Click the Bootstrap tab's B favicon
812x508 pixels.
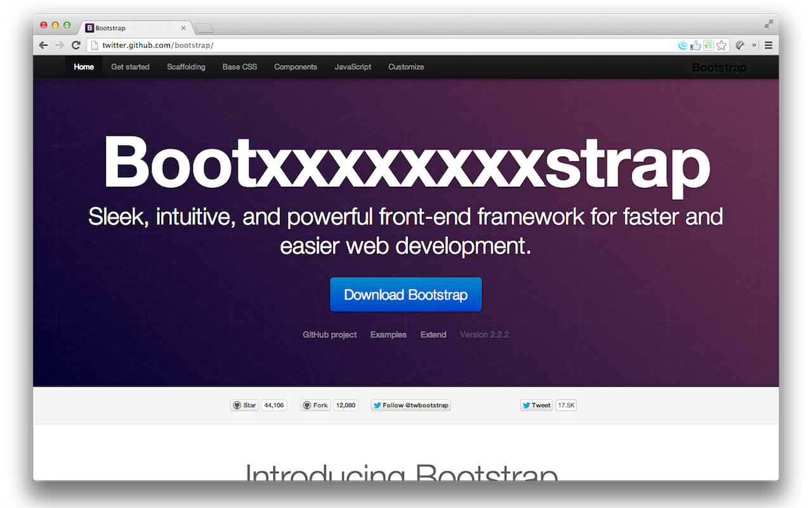pos(89,28)
